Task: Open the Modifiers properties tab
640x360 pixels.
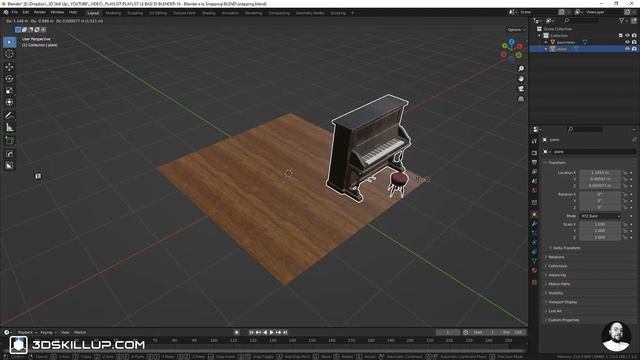Action: click(534, 224)
